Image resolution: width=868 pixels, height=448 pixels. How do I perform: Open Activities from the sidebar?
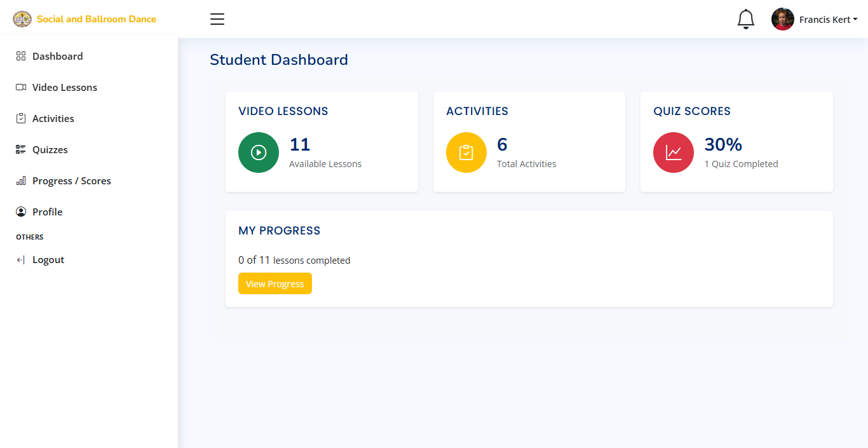[53, 118]
